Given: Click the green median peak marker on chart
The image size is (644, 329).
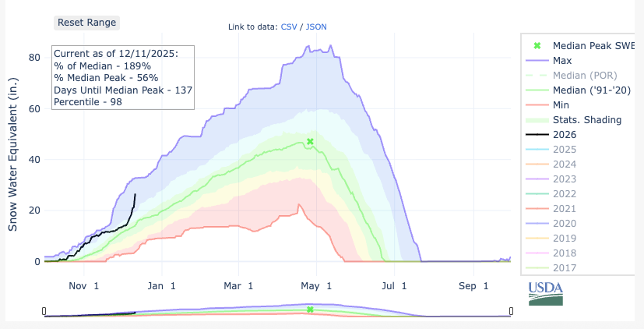Looking at the screenshot, I should point(310,142).
